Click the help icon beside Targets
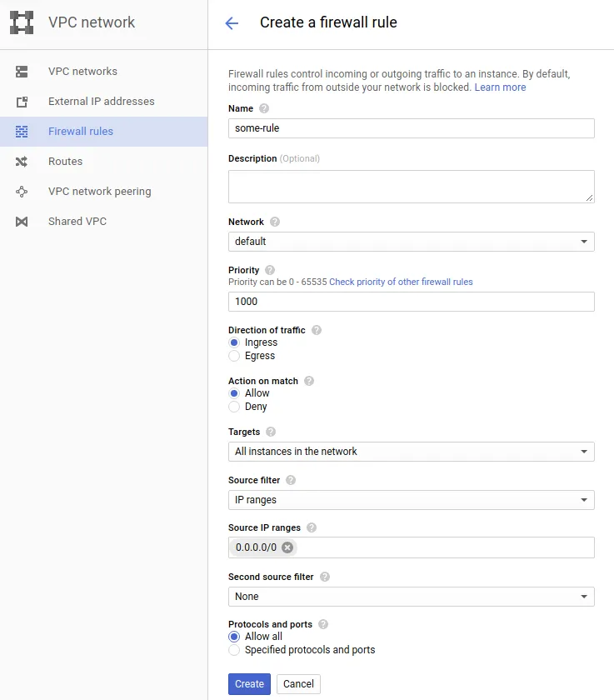The height and width of the screenshot is (700, 614). tap(271, 432)
